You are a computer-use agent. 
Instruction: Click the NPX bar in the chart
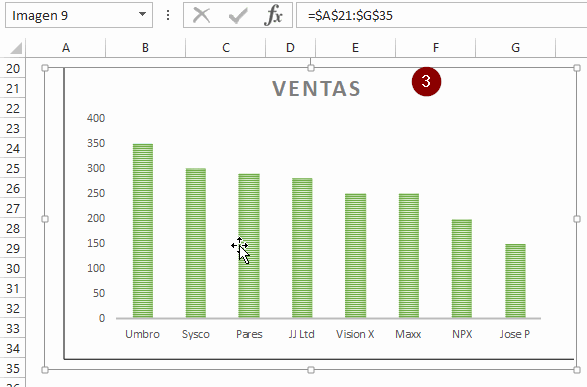pyautogui.click(x=462, y=269)
